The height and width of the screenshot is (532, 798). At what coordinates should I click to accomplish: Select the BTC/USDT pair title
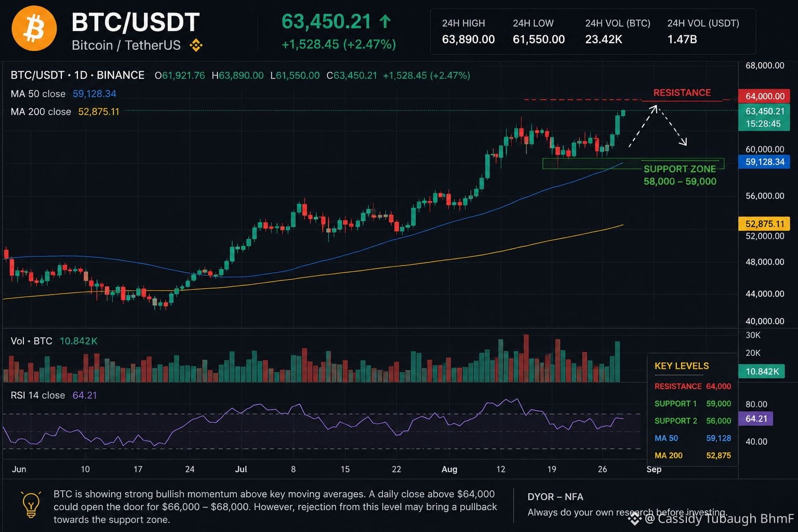[x=136, y=22]
